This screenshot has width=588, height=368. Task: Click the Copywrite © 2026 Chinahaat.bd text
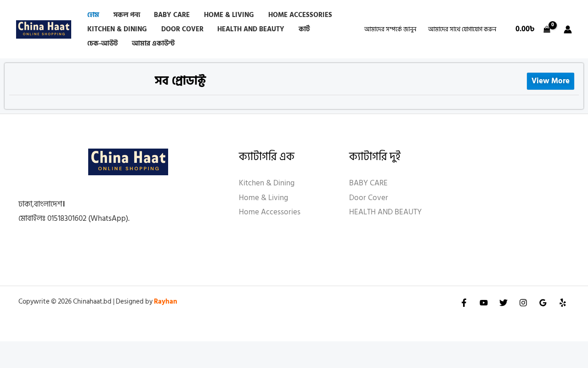pyautogui.click(x=65, y=302)
